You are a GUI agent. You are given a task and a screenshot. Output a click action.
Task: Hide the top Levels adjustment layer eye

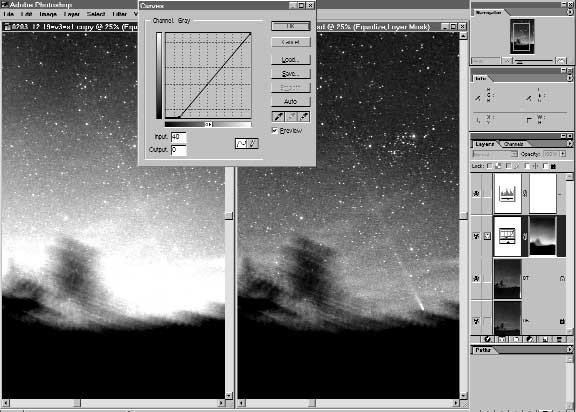pos(476,193)
